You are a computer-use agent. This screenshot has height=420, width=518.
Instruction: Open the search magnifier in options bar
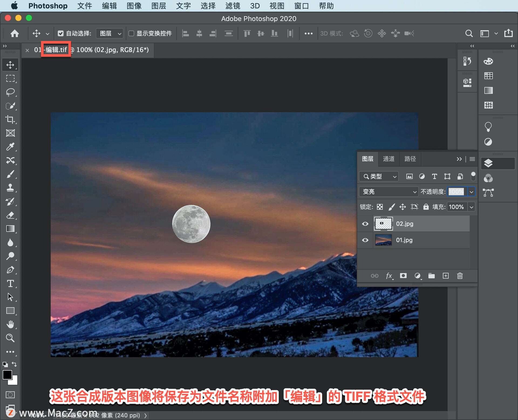coord(469,33)
